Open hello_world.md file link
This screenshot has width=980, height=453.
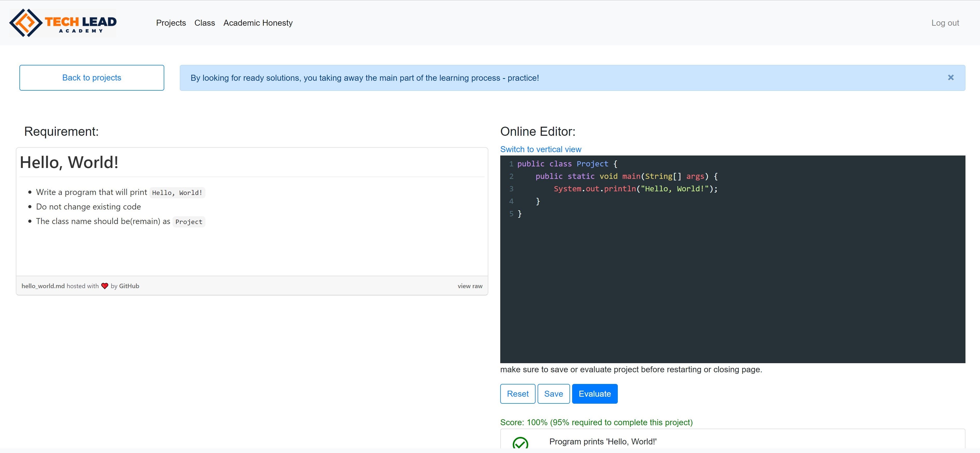coord(43,286)
